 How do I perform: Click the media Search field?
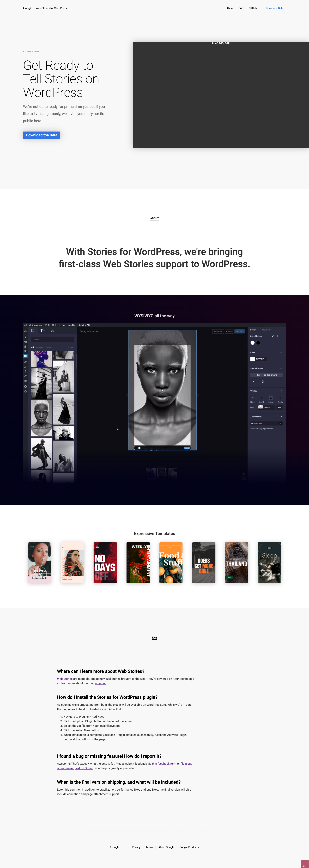[x=53, y=339]
